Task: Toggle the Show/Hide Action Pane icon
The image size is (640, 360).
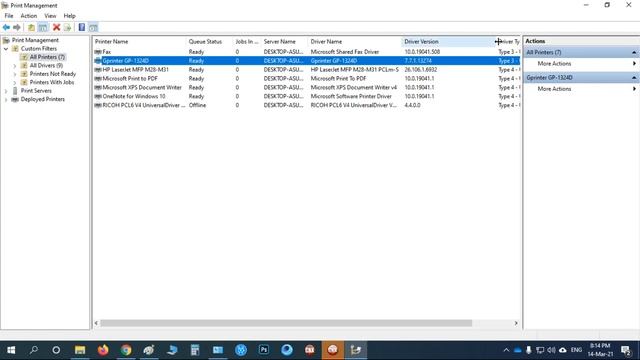Action: [93, 27]
